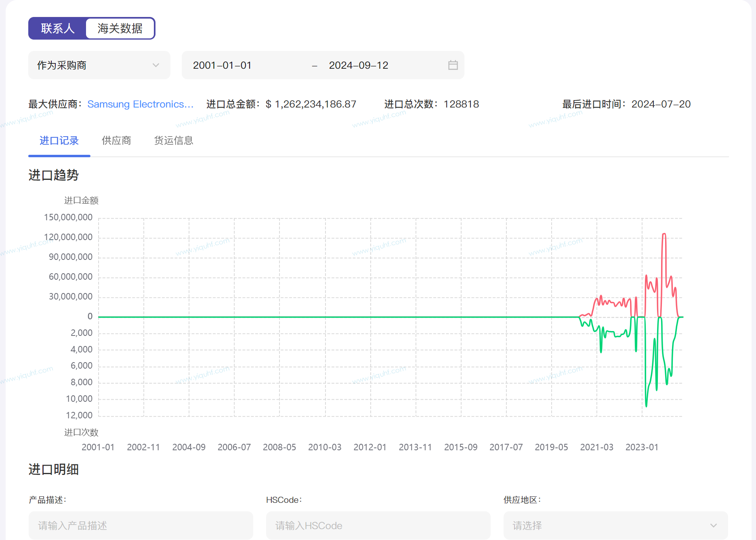Click the HSCode input field
756x540 pixels.
[378, 525]
